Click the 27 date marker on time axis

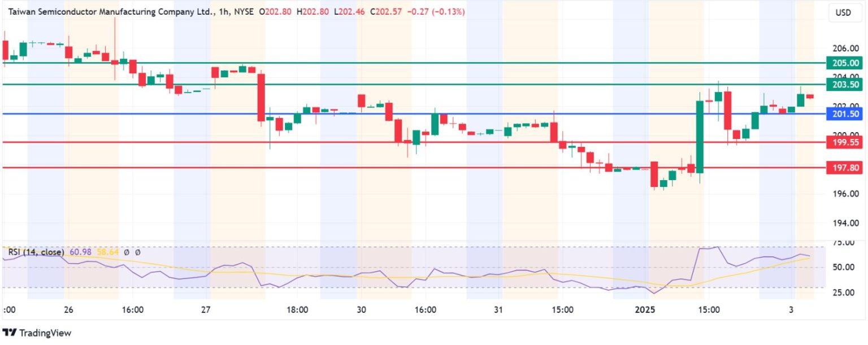point(206,309)
